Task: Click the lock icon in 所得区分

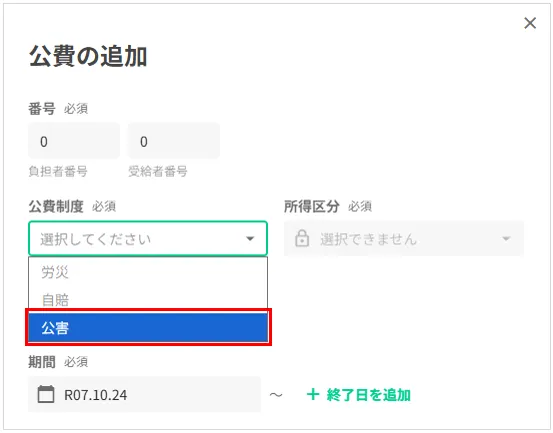Action: [x=302, y=238]
